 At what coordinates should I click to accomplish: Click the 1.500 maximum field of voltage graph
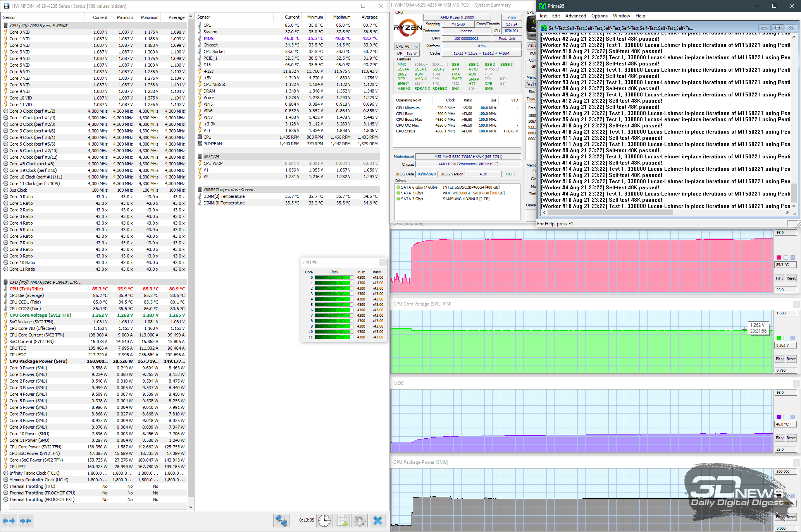click(785, 313)
